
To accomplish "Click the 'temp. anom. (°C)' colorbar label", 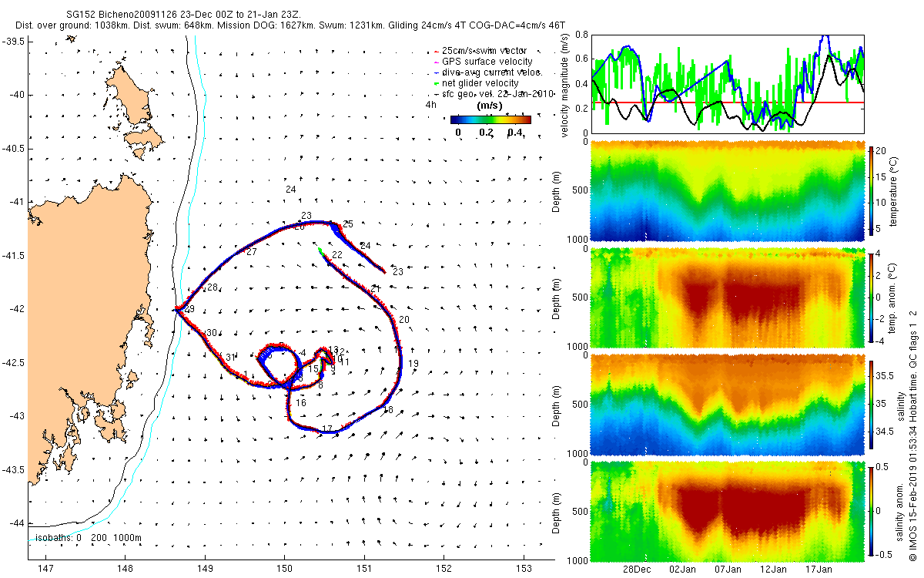I will (x=894, y=297).
